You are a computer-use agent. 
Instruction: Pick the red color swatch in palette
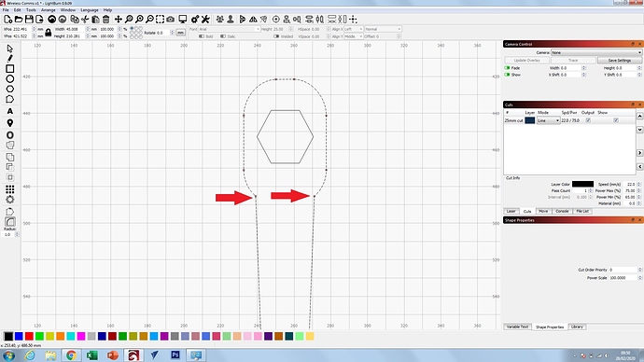click(29, 336)
